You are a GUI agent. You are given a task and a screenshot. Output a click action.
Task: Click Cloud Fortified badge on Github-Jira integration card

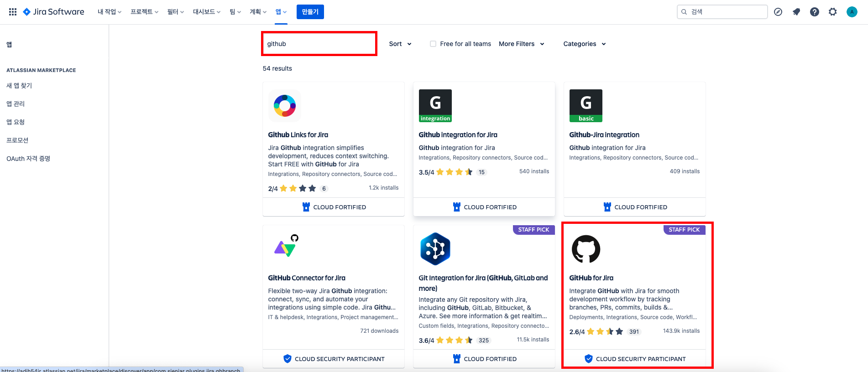[635, 207]
